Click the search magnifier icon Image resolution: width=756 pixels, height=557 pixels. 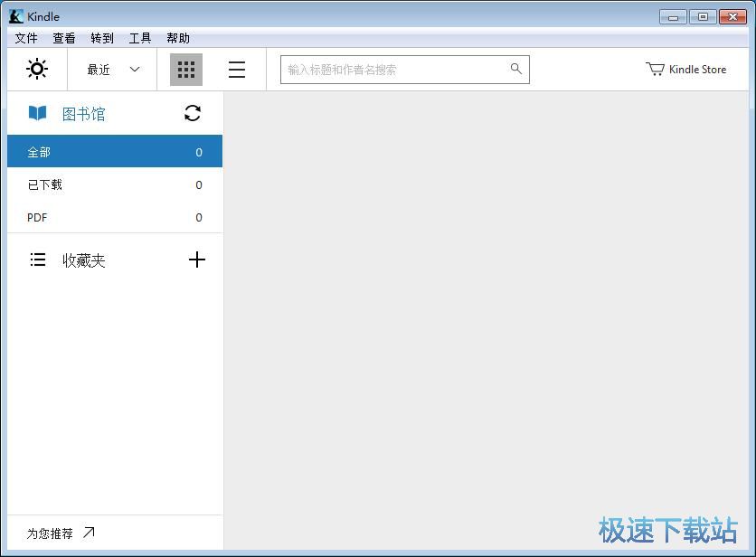point(516,69)
